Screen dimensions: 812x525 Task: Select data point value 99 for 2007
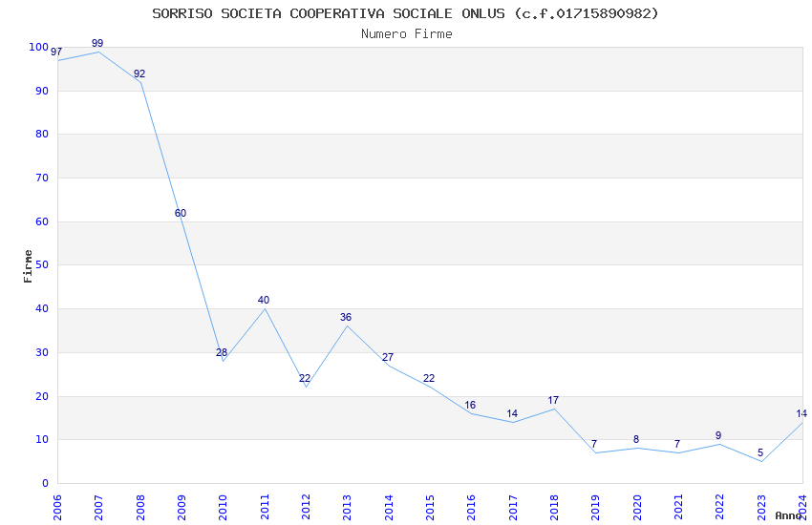point(97,44)
